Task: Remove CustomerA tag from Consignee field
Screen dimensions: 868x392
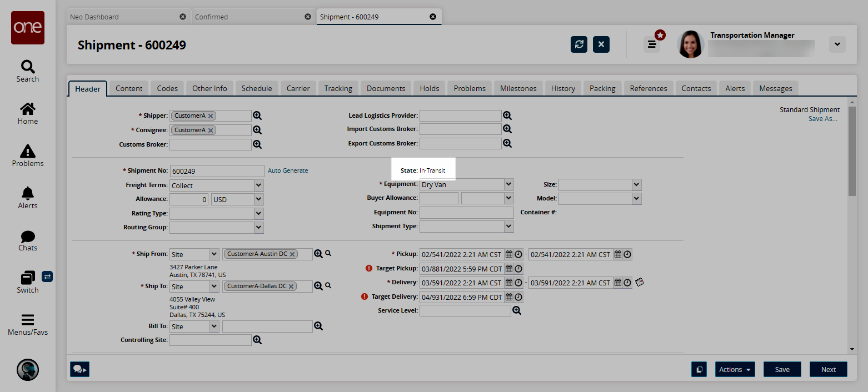Action: [x=211, y=130]
